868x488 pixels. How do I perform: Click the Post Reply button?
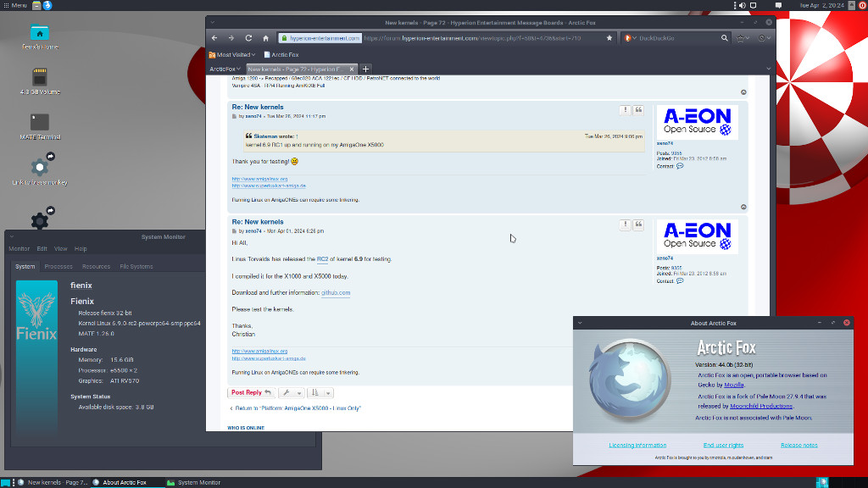[251, 393]
